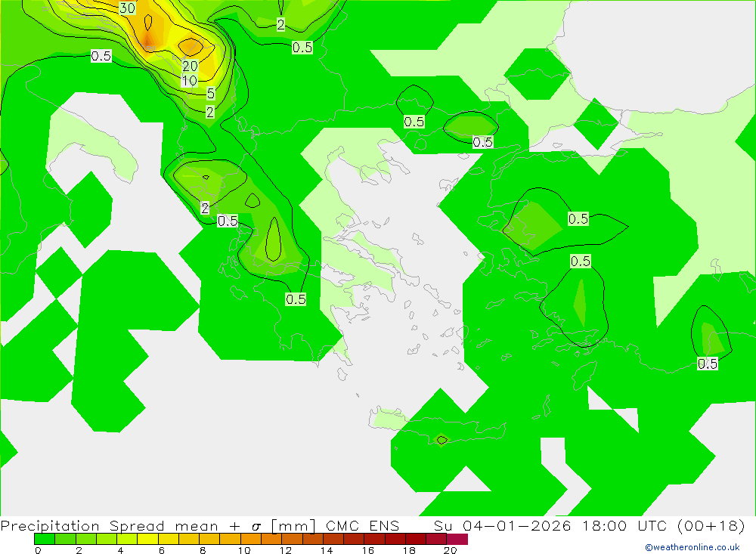
Task: Pick the orange swatch just right of scale 10
Action: 251,539
